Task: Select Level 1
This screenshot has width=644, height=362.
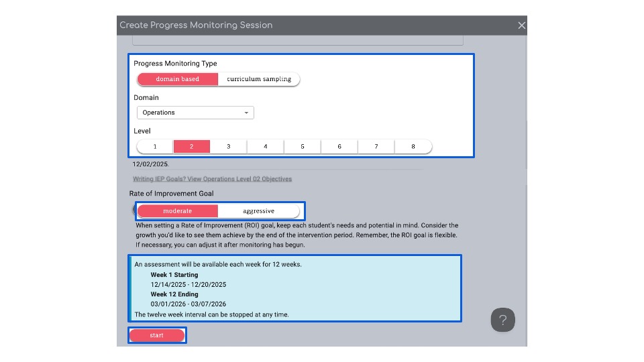Action: pos(155,147)
